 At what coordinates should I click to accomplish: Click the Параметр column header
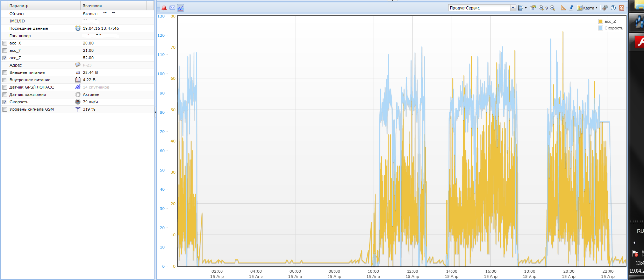pyautogui.click(x=40, y=6)
